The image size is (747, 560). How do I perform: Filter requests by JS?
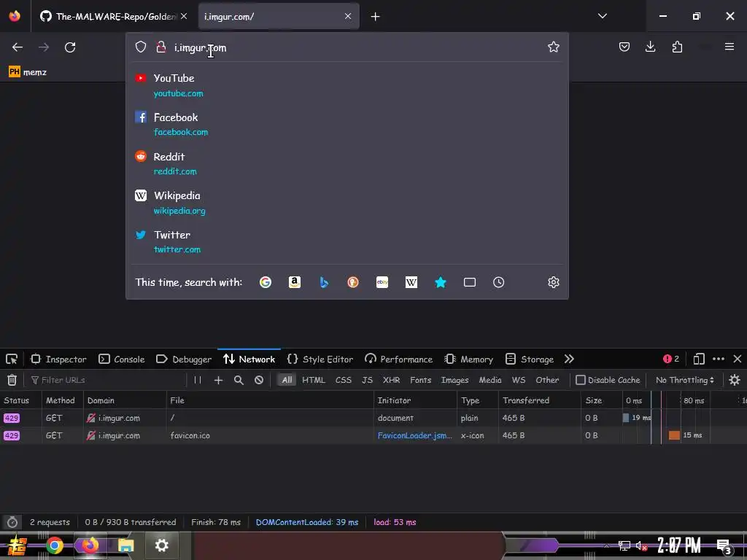pos(367,380)
